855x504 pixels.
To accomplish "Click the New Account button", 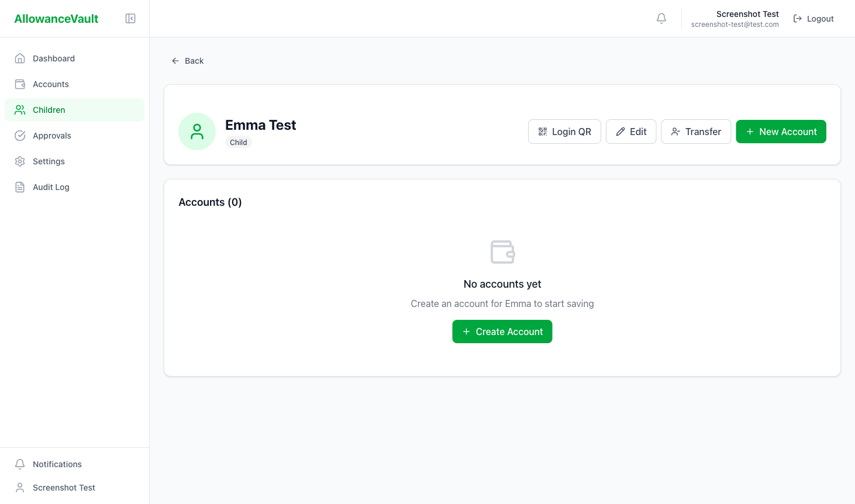I will coord(781,132).
